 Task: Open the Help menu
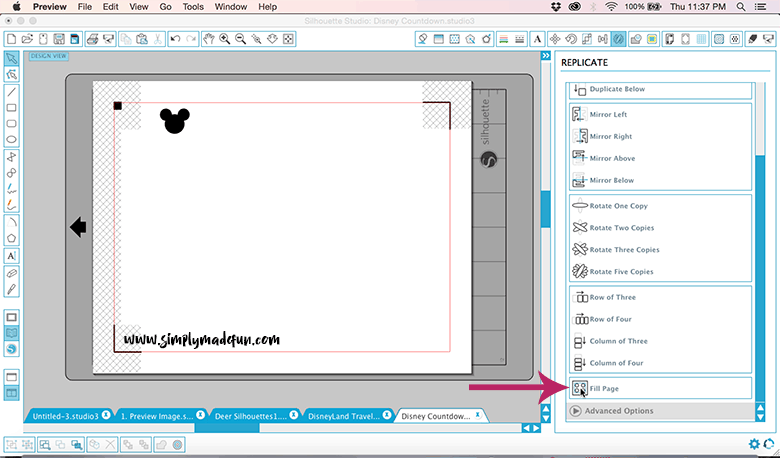tap(267, 7)
